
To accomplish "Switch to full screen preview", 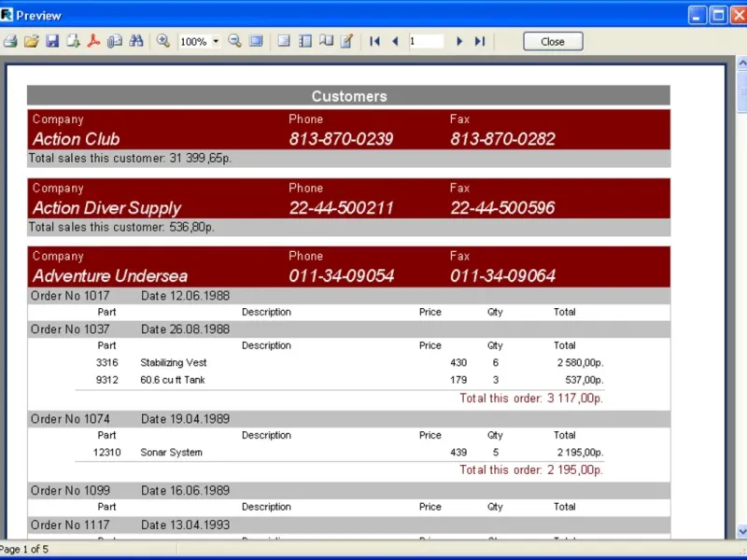I will (256, 41).
